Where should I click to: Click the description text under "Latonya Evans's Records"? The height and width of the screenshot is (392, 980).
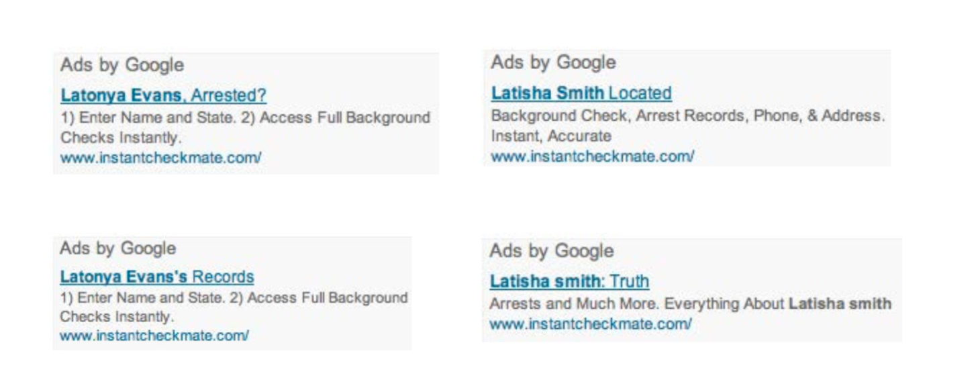234,297
